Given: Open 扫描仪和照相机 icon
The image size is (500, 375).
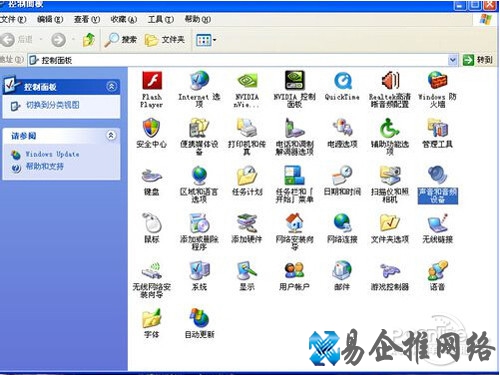Looking at the screenshot, I should point(390,184).
